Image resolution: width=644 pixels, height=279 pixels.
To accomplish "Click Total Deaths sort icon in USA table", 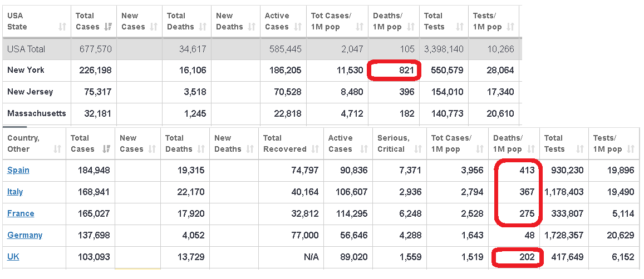I will tap(203, 27).
